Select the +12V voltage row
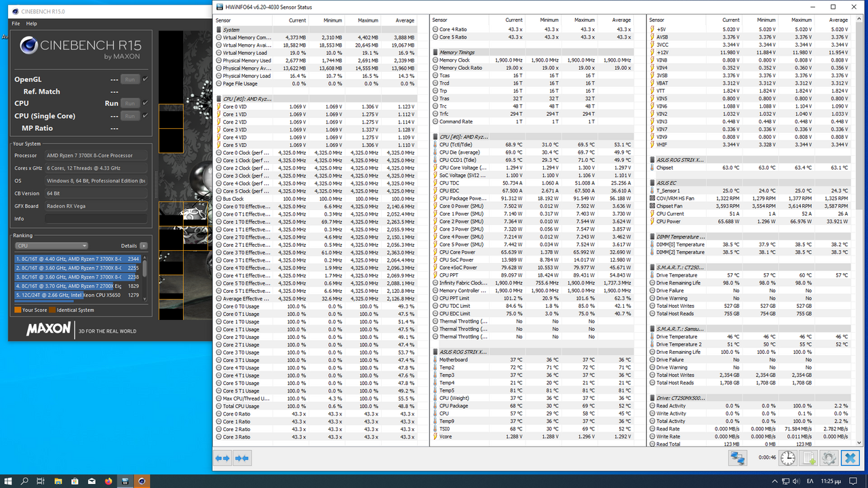This screenshot has height=488, width=868. (749, 52)
